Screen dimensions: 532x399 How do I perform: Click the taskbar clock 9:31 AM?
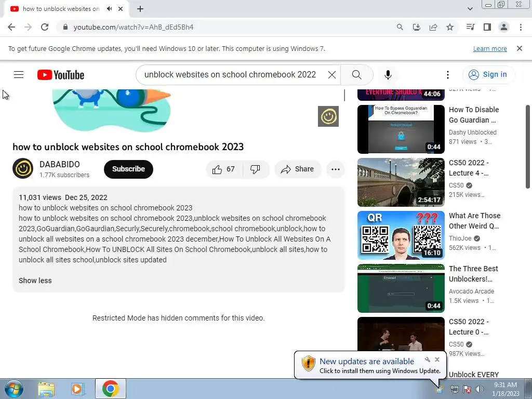[505, 385]
